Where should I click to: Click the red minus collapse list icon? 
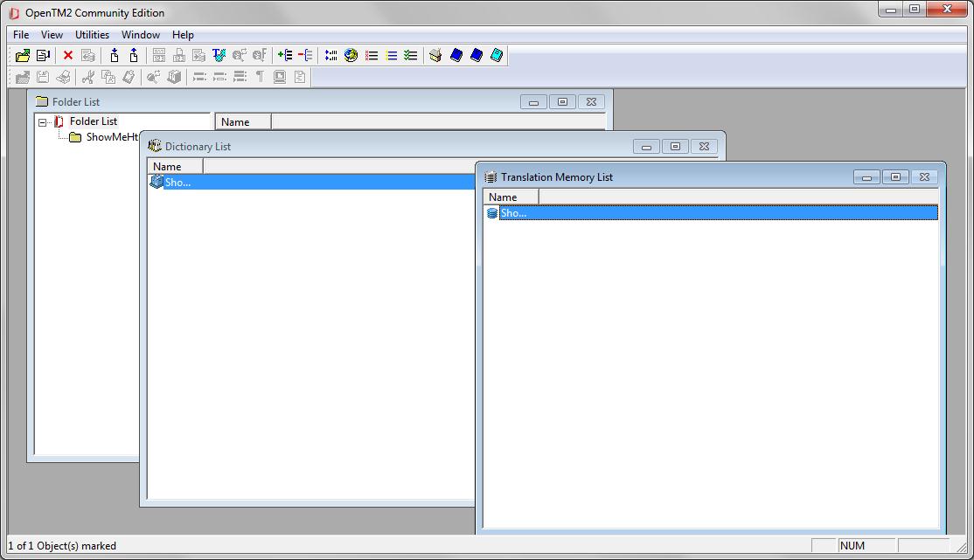click(305, 55)
